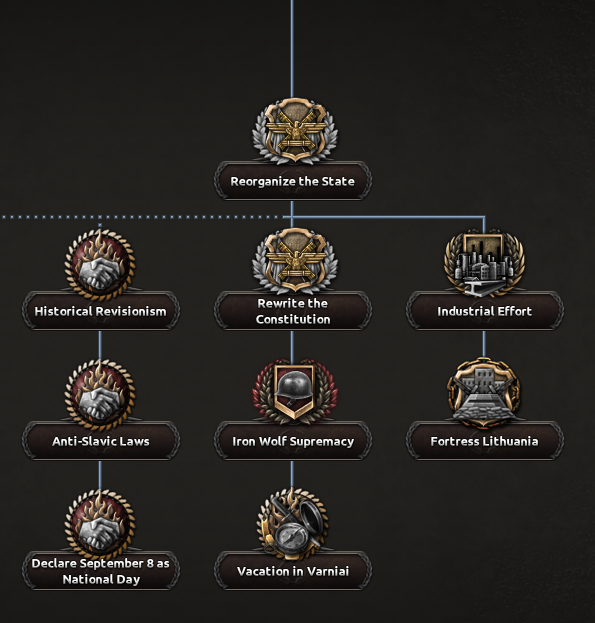Open the Iron Wolf Supremacy focus label
The width and height of the screenshot is (595, 623).
pos(293,441)
